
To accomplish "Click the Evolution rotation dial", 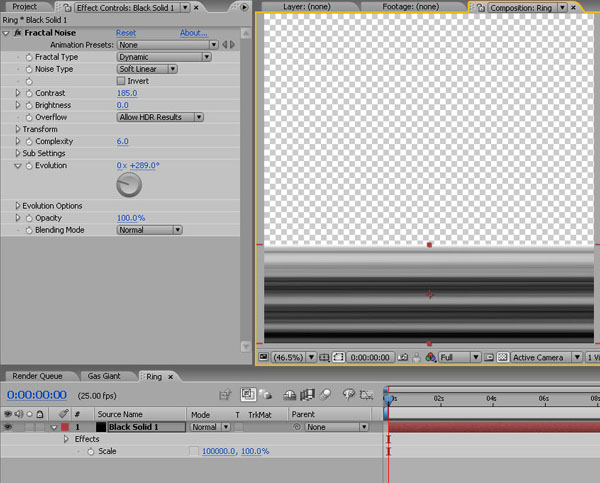I will point(129,184).
